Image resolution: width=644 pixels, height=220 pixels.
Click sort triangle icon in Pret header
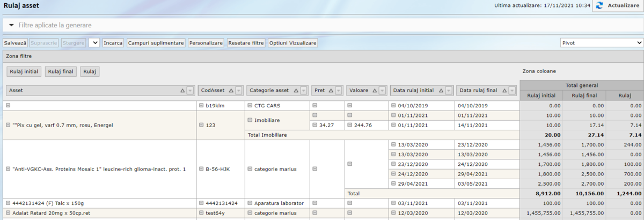click(331, 91)
